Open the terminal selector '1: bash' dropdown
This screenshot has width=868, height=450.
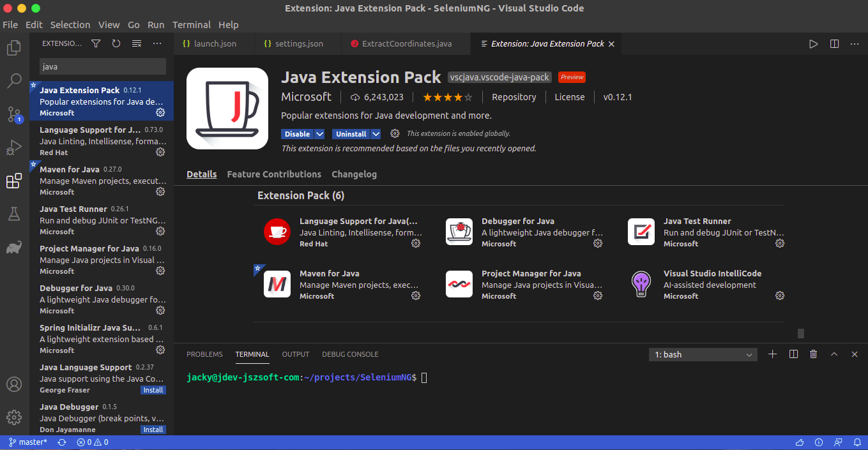pyautogui.click(x=703, y=354)
